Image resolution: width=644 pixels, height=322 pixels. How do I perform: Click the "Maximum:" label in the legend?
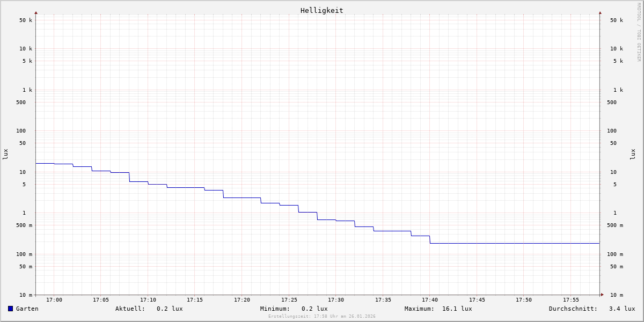(x=420, y=309)
